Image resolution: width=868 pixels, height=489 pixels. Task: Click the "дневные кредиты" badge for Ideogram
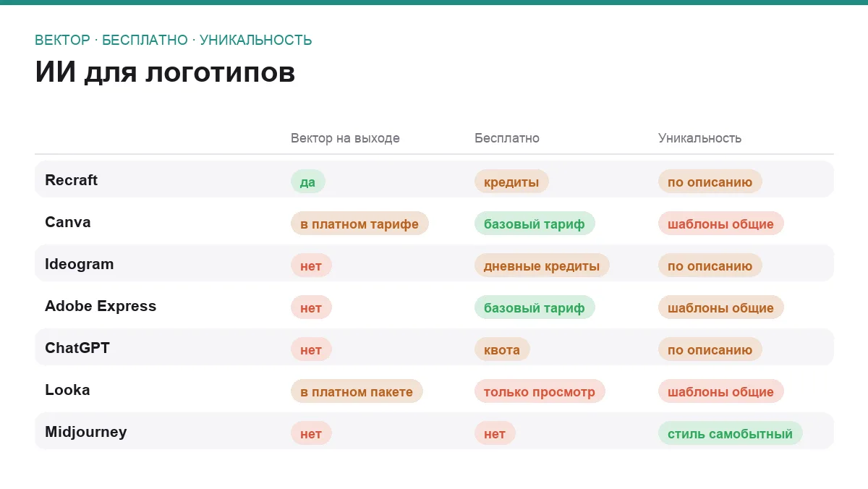pos(542,265)
